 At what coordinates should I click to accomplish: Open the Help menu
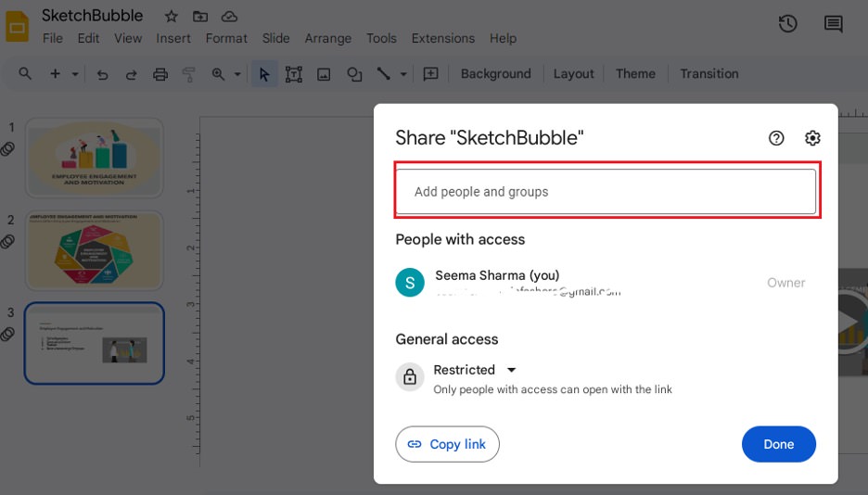(503, 38)
